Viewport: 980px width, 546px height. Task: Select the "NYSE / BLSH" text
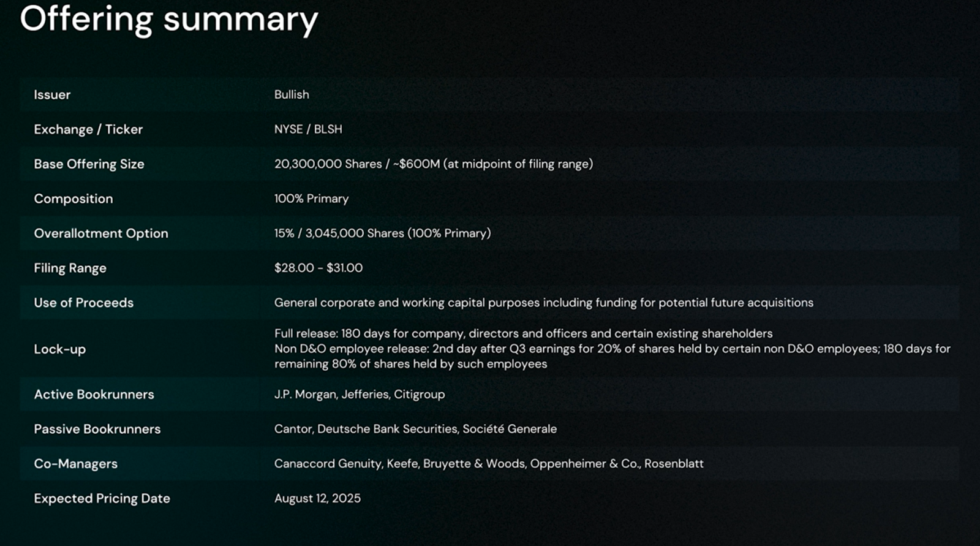[308, 129]
